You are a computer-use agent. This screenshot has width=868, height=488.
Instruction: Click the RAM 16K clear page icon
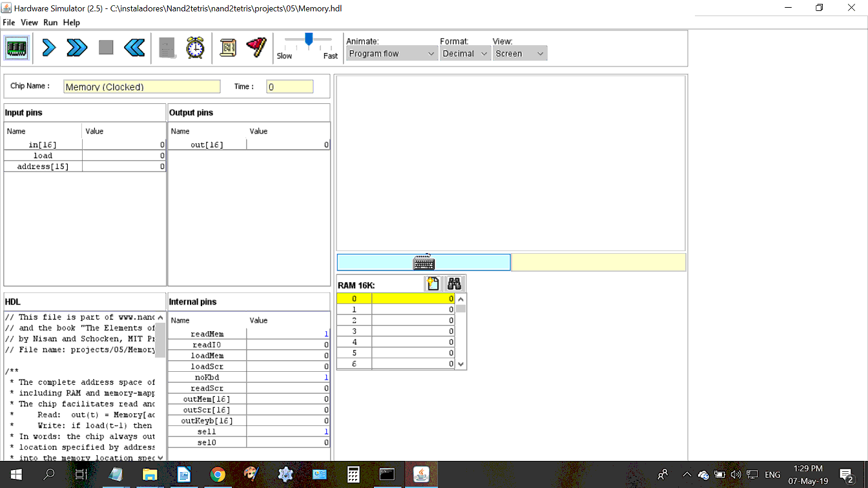click(433, 284)
